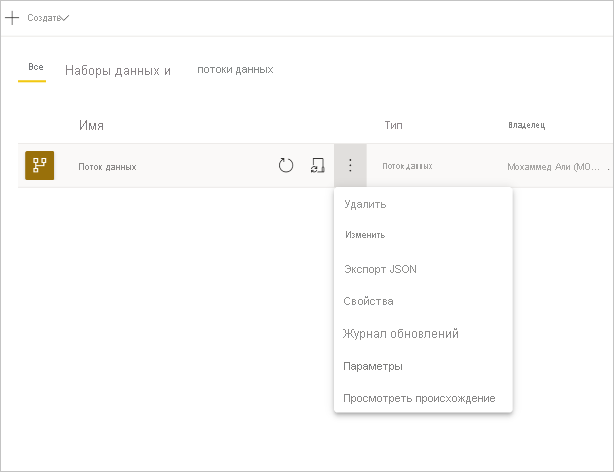Viewport: 614px width, 472px height.
Task: Click the Тип column header
Action: 393,125
